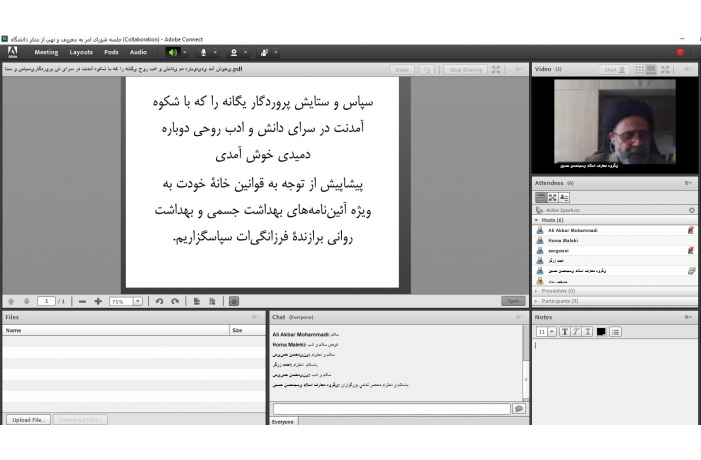The height and width of the screenshot is (460, 701).
Task: Toggle the microphone button
Action: (x=203, y=52)
